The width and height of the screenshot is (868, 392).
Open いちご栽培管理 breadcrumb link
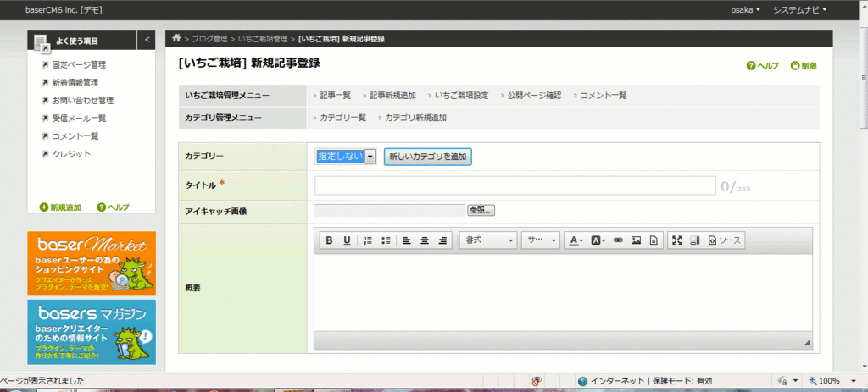[x=263, y=39]
